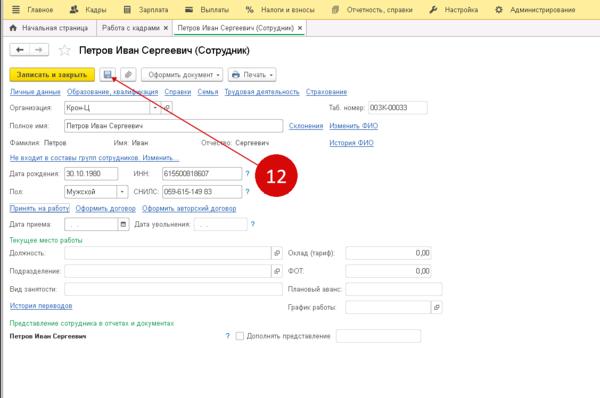This screenshot has width=600, height=398.
Task: Open the Настройка menu section
Action: click(454, 10)
